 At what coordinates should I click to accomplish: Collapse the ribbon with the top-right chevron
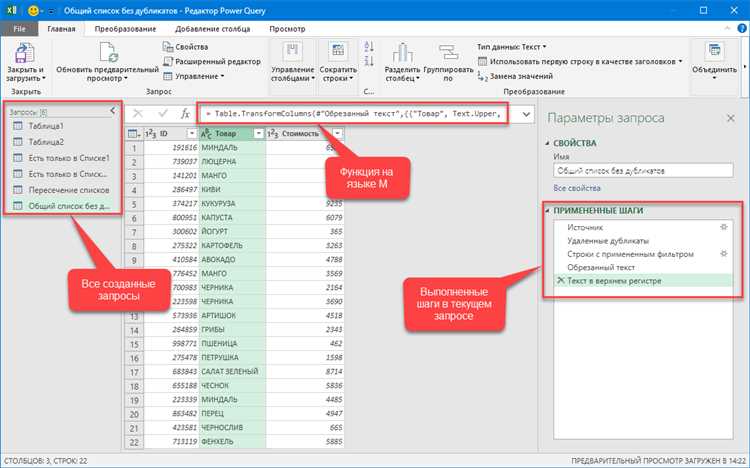(x=727, y=28)
